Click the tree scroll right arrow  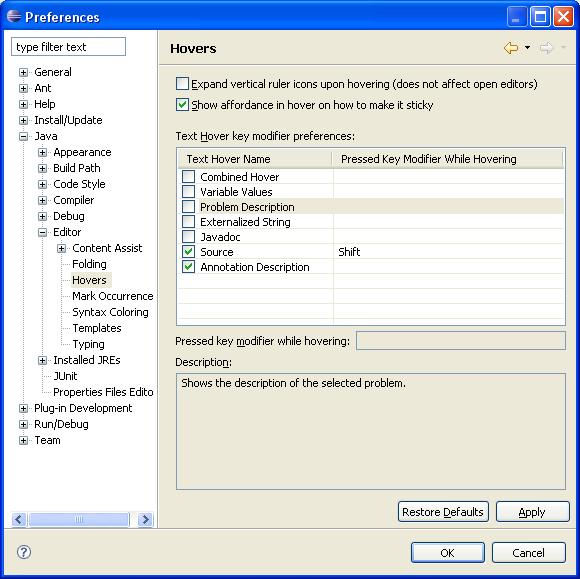(145, 519)
